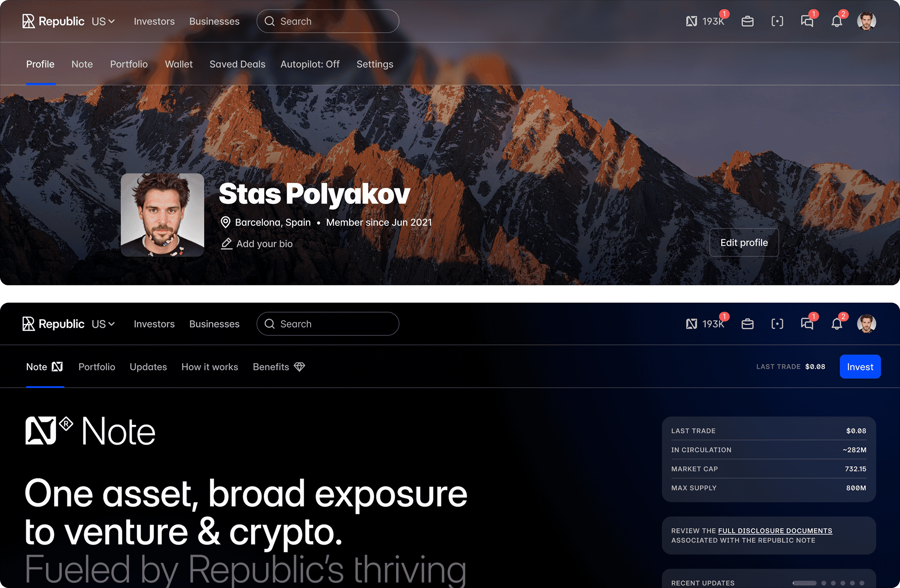Click the Republic logo in the top header

(x=53, y=21)
